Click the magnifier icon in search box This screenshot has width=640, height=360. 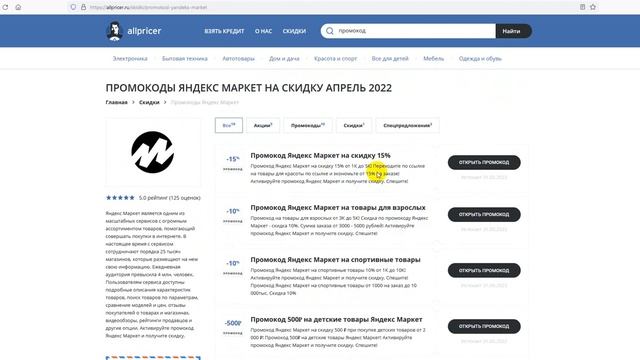330,31
